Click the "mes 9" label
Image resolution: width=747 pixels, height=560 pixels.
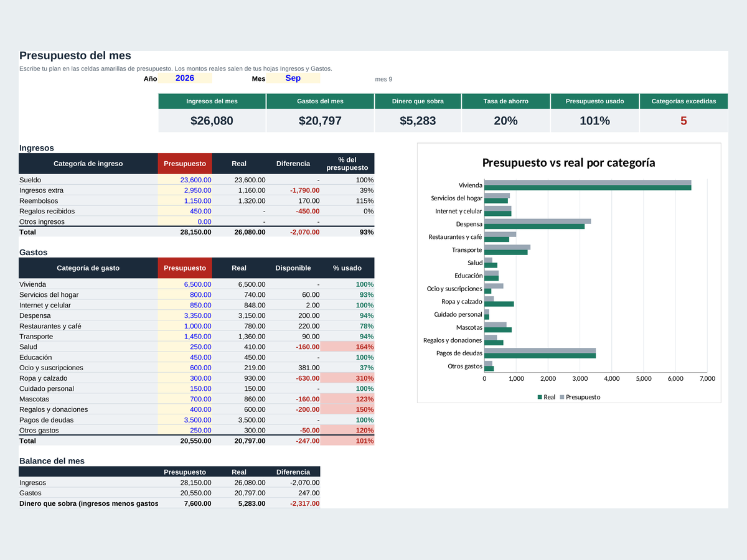coord(383,79)
